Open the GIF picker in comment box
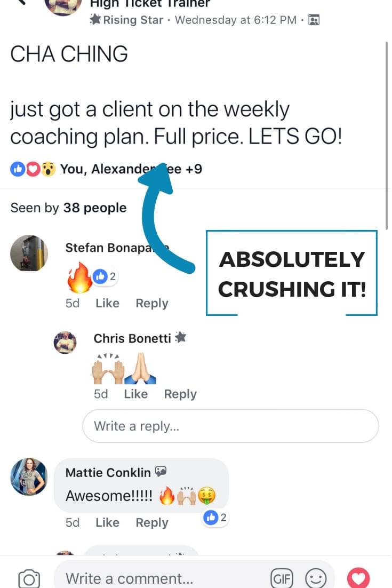This screenshot has height=588, width=392. click(282, 578)
